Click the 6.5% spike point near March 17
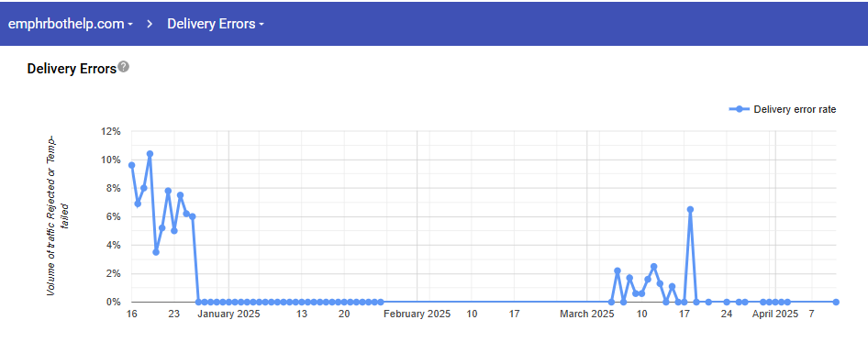 point(690,209)
